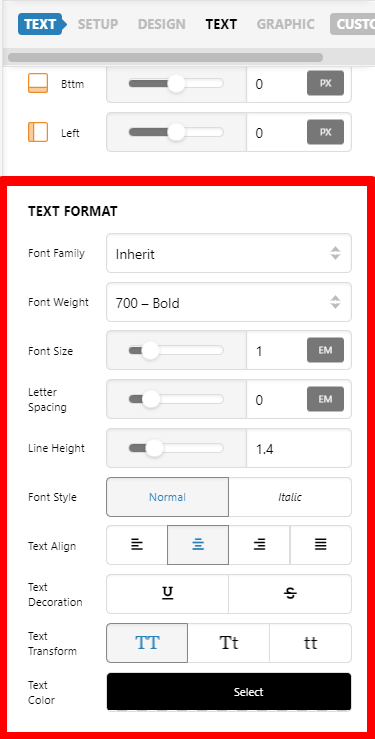Click the Left padding side icon
375x739 pixels.
38,132
